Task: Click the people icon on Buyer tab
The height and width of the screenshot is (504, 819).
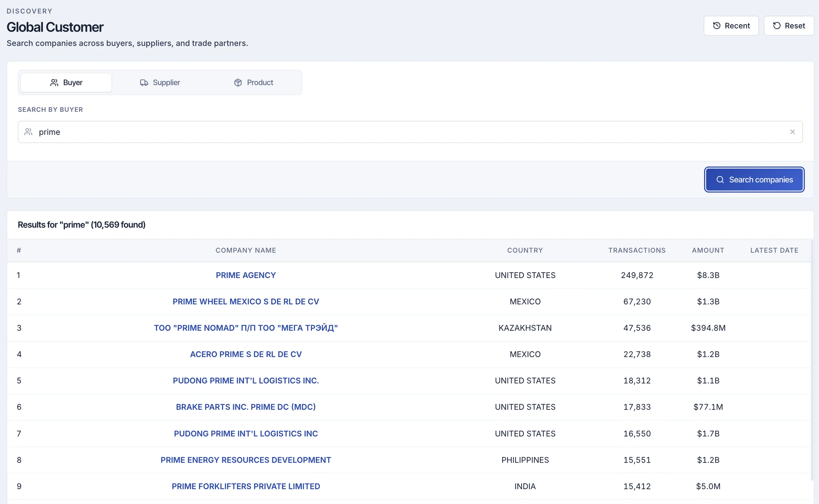Action: point(54,83)
